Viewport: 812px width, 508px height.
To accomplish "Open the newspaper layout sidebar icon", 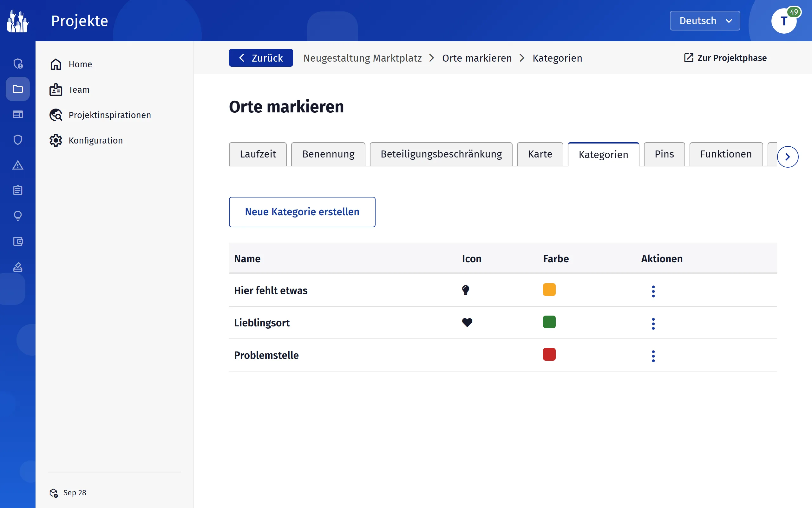I will coord(18,114).
